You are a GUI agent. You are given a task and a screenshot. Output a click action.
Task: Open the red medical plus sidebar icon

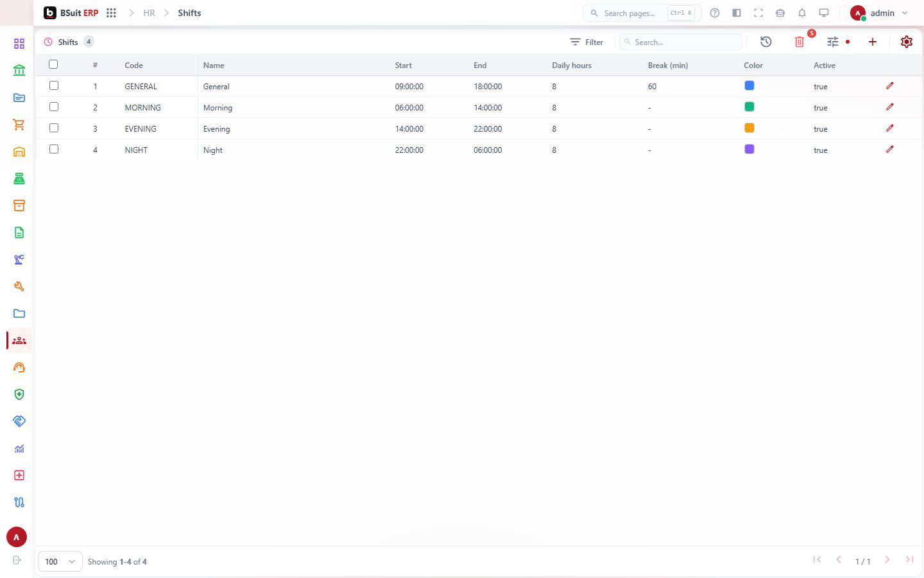click(19, 475)
